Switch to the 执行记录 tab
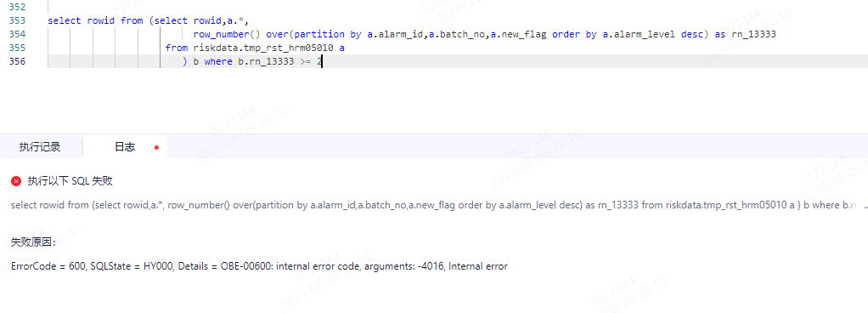This screenshot has width=868, height=313. click(40, 147)
